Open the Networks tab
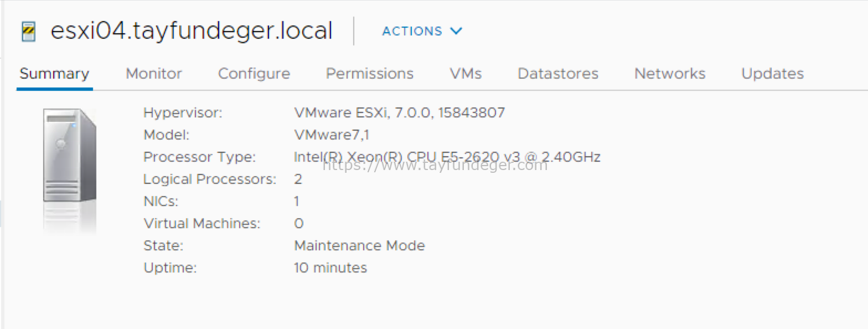The height and width of the screenshot is (329, 868). tap(670, 74)
